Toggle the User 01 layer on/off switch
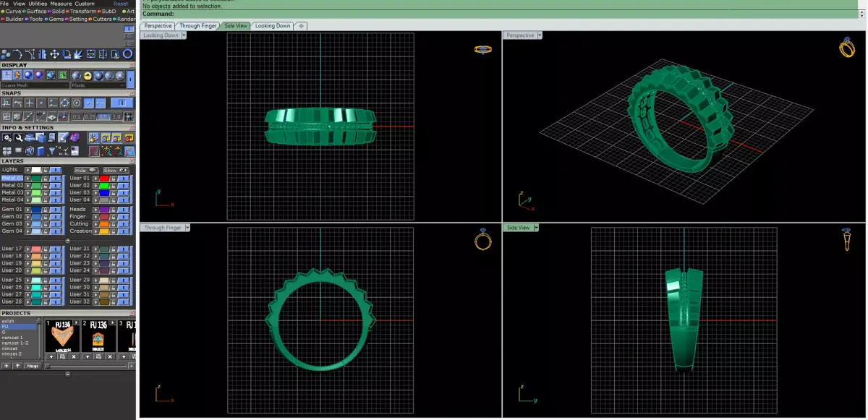Screen dimensions: 868x420 tap(123, 179)
